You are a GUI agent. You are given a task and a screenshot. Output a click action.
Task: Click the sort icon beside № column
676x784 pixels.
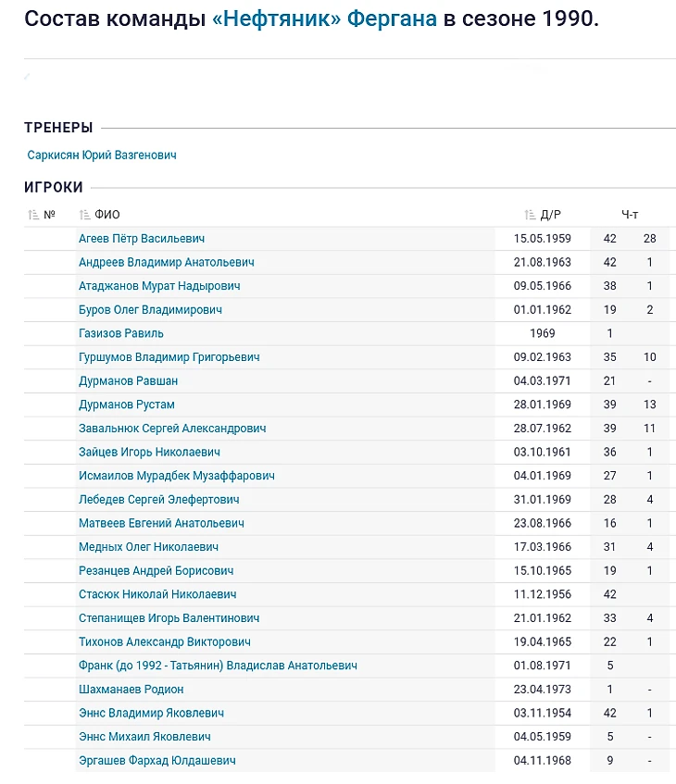tap(34, 215)
